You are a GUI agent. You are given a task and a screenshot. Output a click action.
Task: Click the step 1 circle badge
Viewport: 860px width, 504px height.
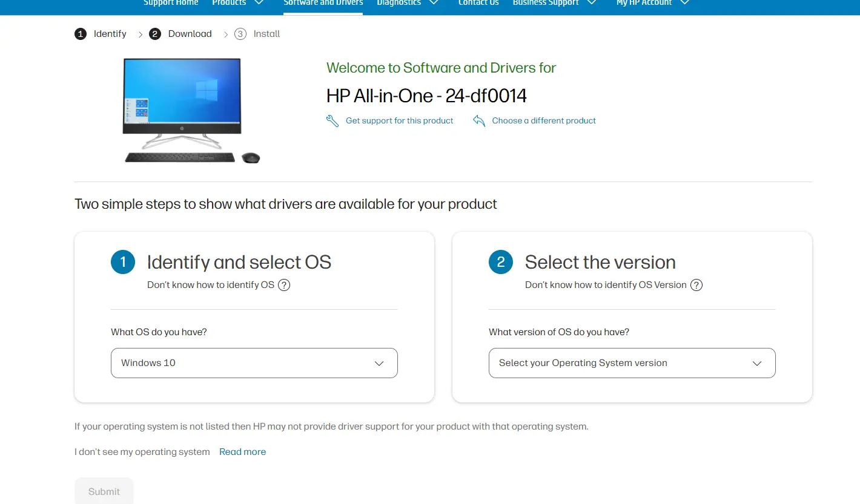[x=123, y=262]
